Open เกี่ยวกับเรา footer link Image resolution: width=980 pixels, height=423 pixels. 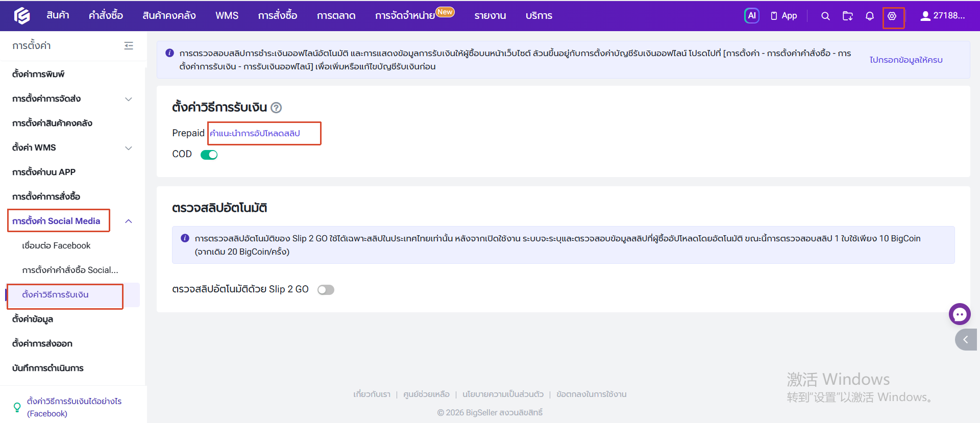(372, 394)
